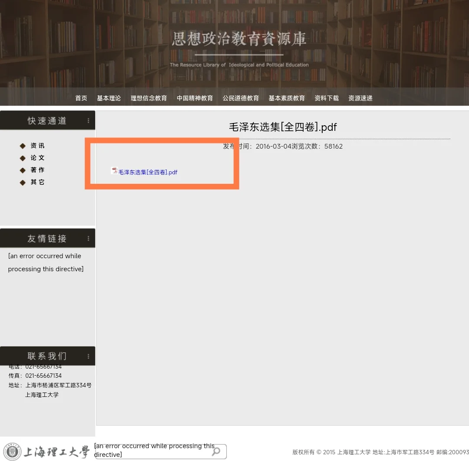Click the PDF file icon
Viewport: 469px width, 476px height.
(x=115, y=170)
